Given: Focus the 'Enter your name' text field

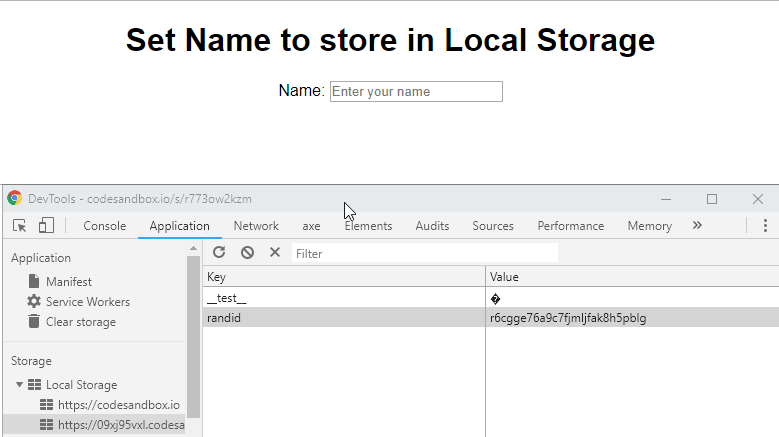Looking at the screenshot, I should [x=416, y=92].
